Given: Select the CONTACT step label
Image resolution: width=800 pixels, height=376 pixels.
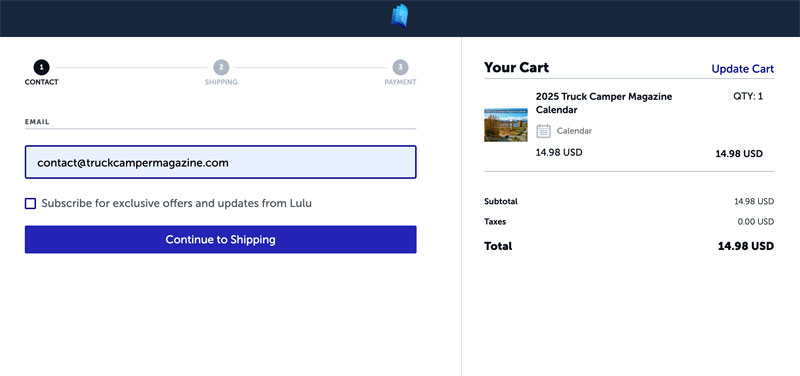Looking at the screenshot, I should click(x=41, y=82).
